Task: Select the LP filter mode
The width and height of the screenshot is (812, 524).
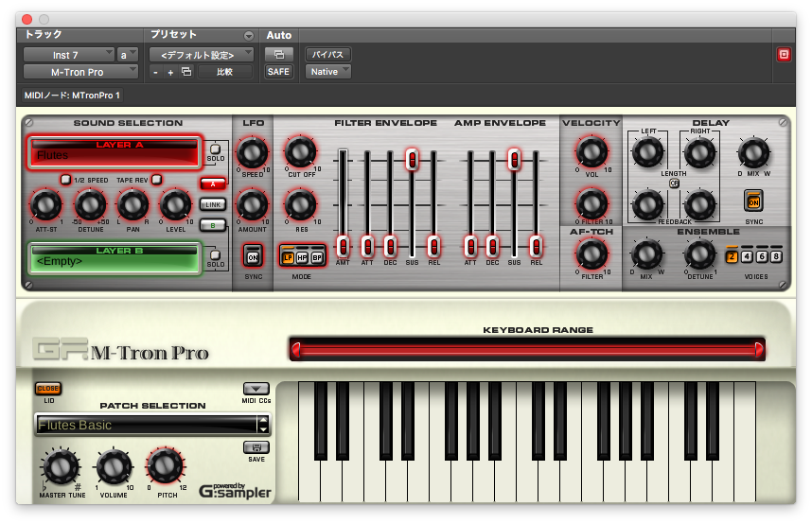Action: (288, 257)
